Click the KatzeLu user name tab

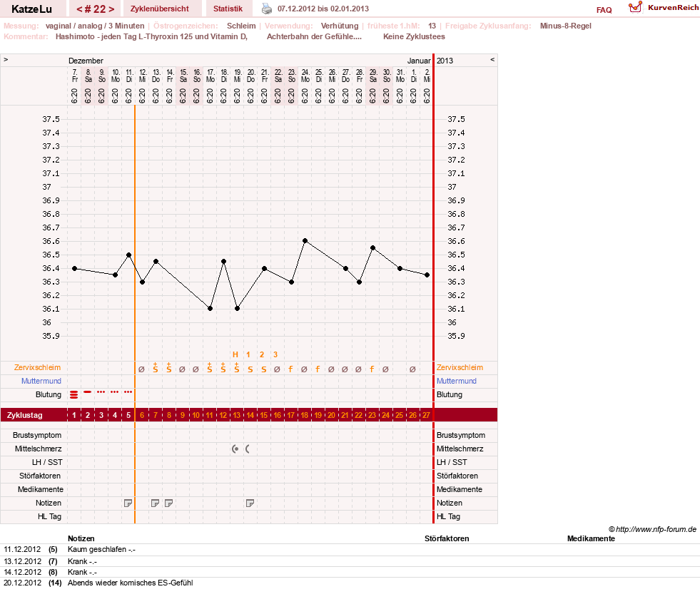click(31, 9)
